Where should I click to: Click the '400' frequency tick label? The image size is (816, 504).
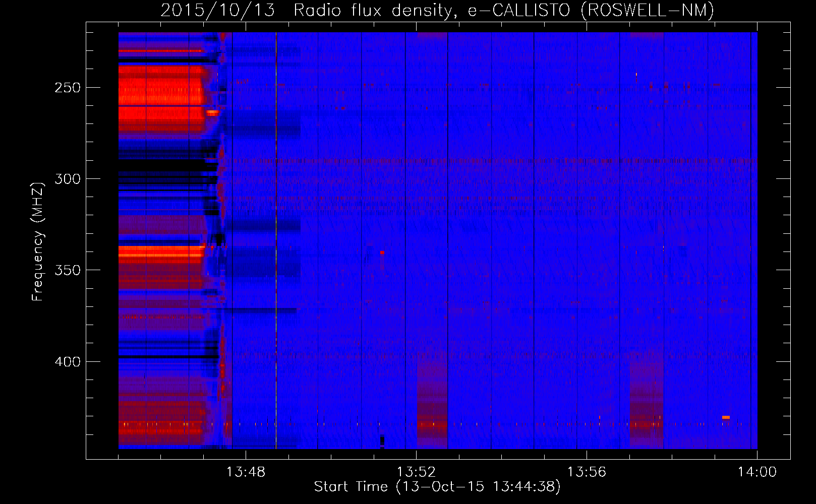point(68,362)
